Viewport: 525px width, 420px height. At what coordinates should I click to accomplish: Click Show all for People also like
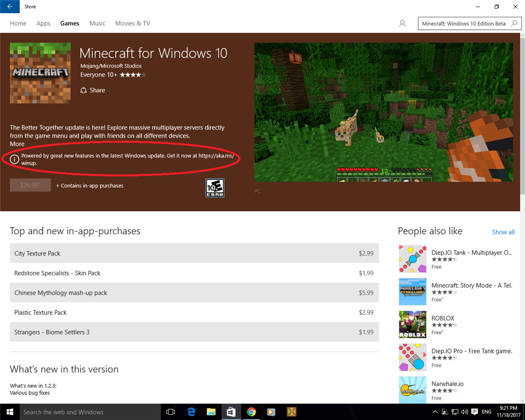(x=503, y=232)
